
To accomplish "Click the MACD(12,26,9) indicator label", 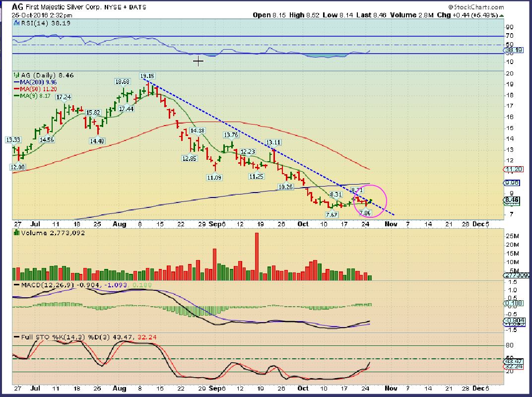I will [48, 285].
